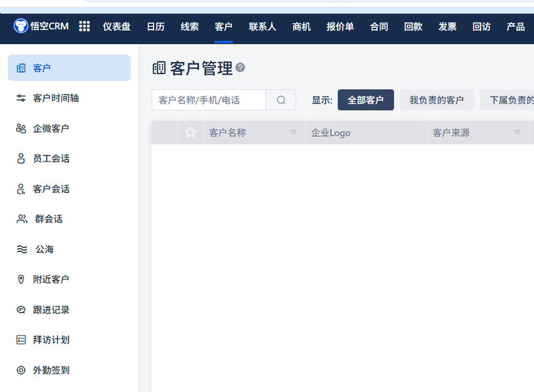Open the app grid launcher icon
Viewport: 534px width, 392px height.
85,26
